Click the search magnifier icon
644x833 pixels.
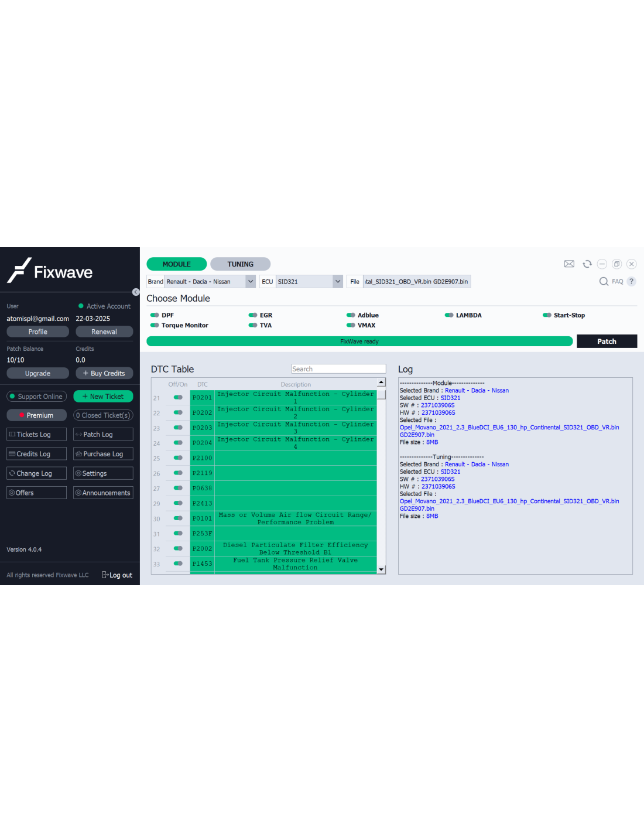tap(604, 282)
